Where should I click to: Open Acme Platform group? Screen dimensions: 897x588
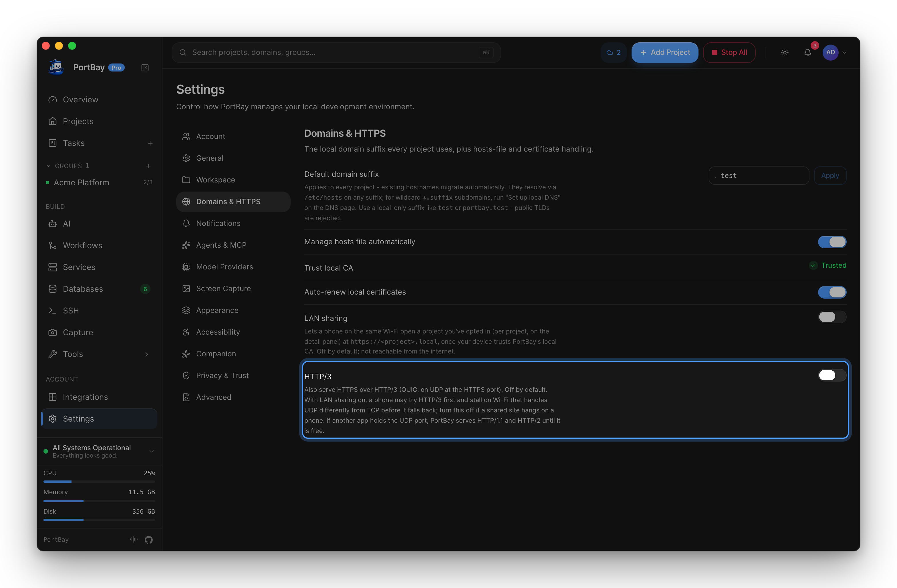100,183
